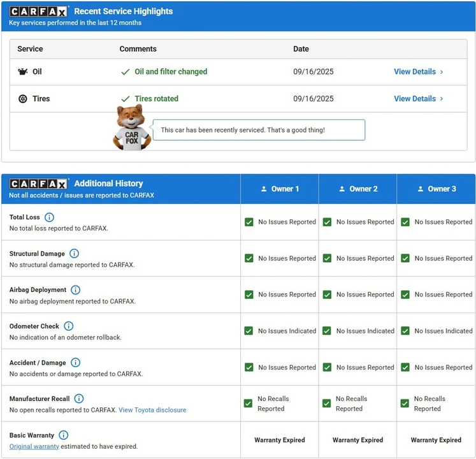Open info icon beside Airbag Deployment
This screenshot has width=476, height=459.
click(75, 290)
